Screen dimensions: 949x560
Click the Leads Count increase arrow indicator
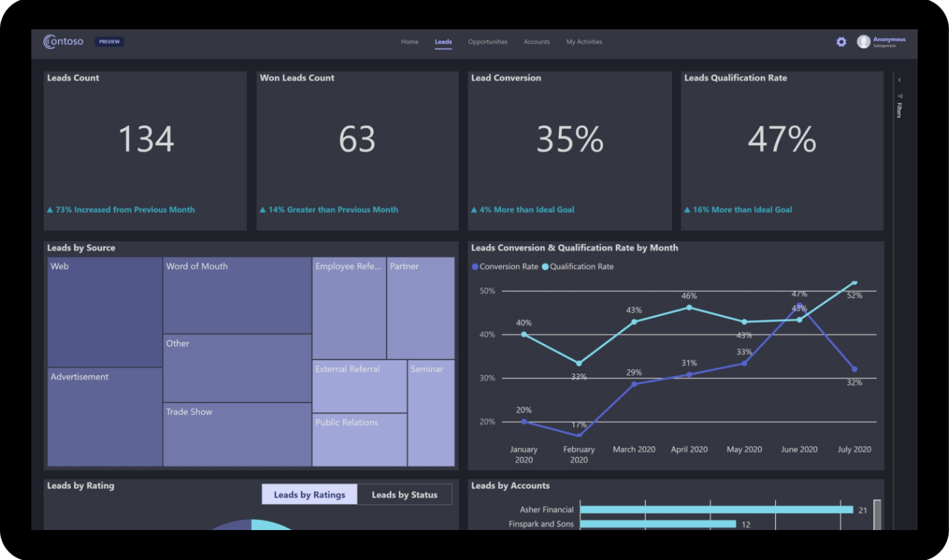pos(50,210)
